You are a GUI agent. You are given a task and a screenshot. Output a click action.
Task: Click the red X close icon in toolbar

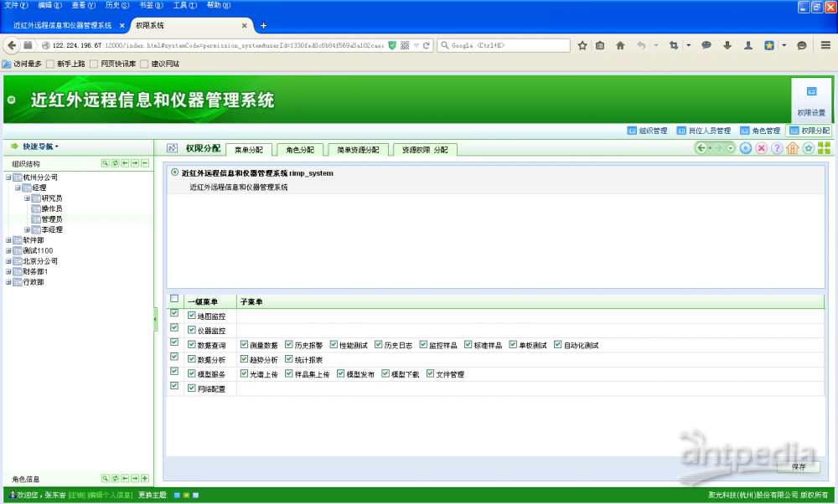coord(761,148)
